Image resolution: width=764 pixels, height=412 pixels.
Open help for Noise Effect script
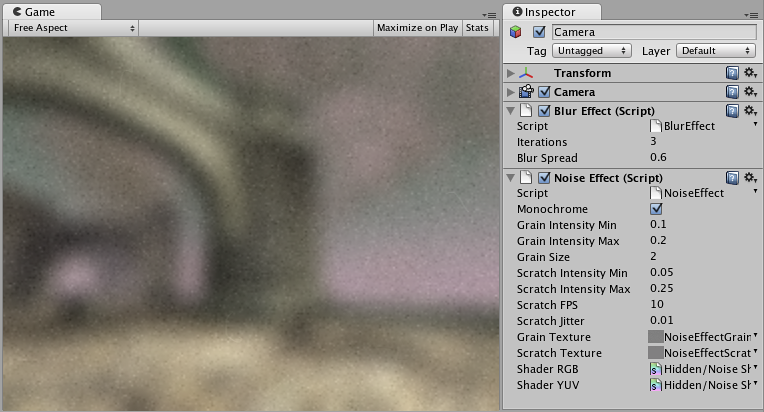click(x=732, y=178)
